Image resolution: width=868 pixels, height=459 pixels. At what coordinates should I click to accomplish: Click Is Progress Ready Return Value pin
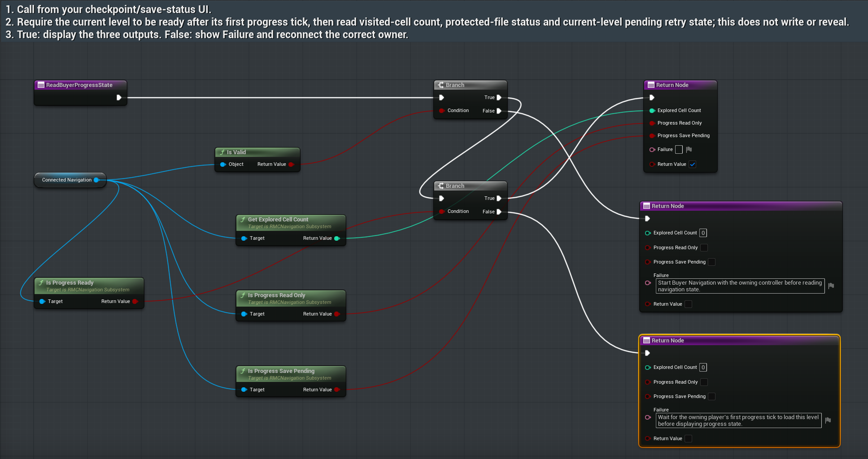click(135, 302)
